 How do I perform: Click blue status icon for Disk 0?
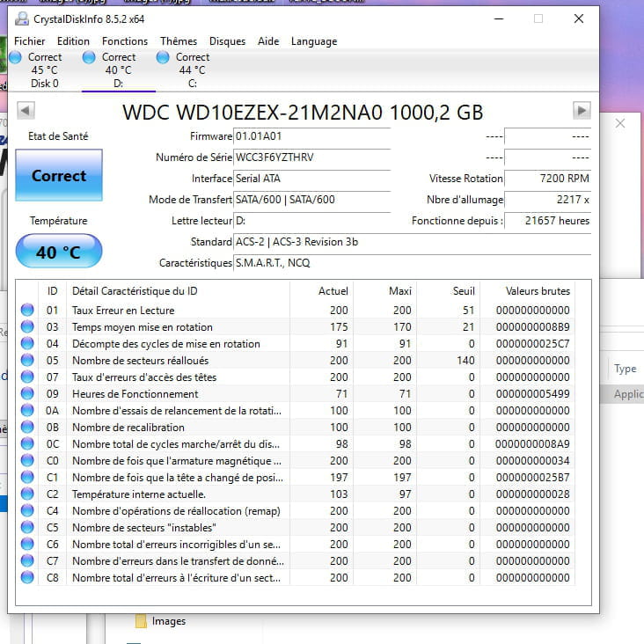click(x=15, y=57)
